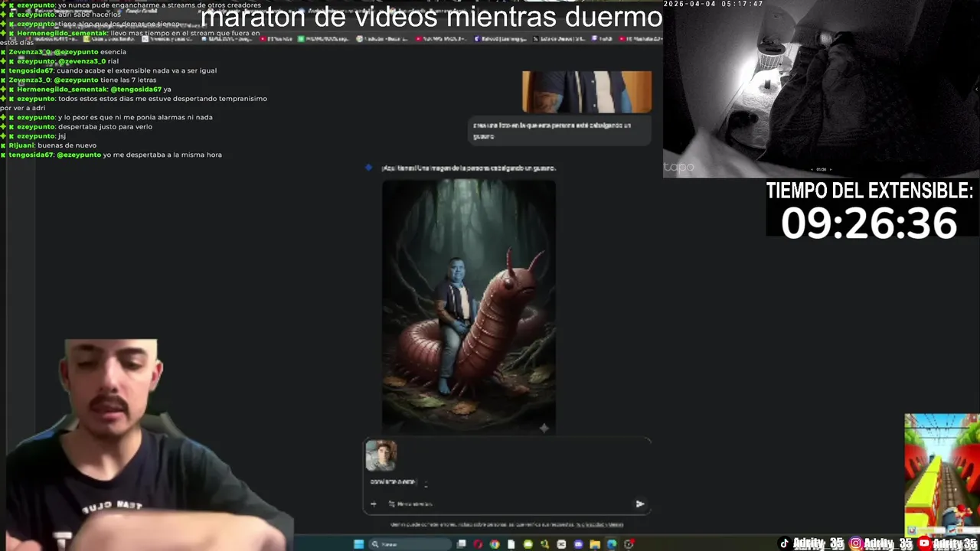Click chat message "jsj" from ezeypunto

pos(62,135)
